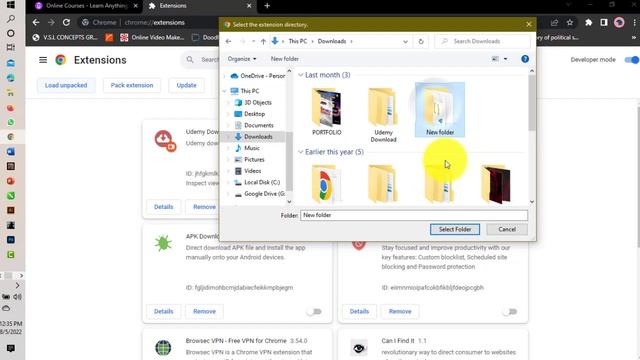Switch to the Online Courses tab
Image resolution: width=640 pixels, height=360 pixels.
(86, 6)
